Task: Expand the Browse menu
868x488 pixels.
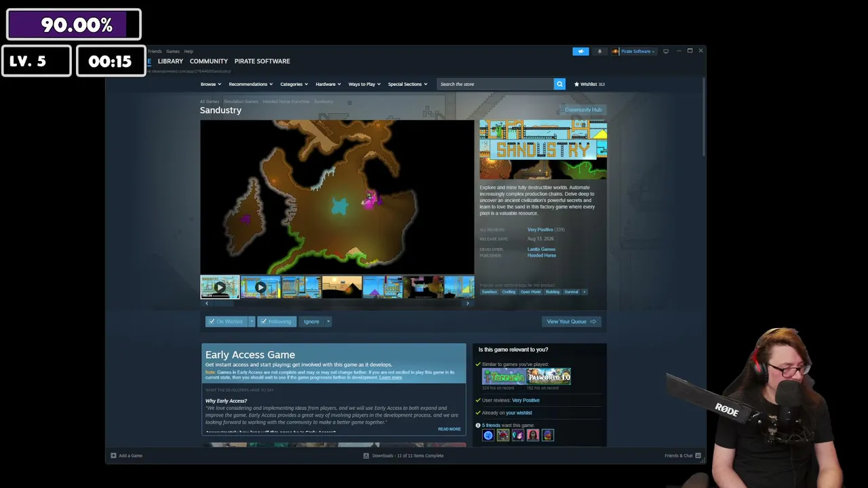Action: pos(211,84)
